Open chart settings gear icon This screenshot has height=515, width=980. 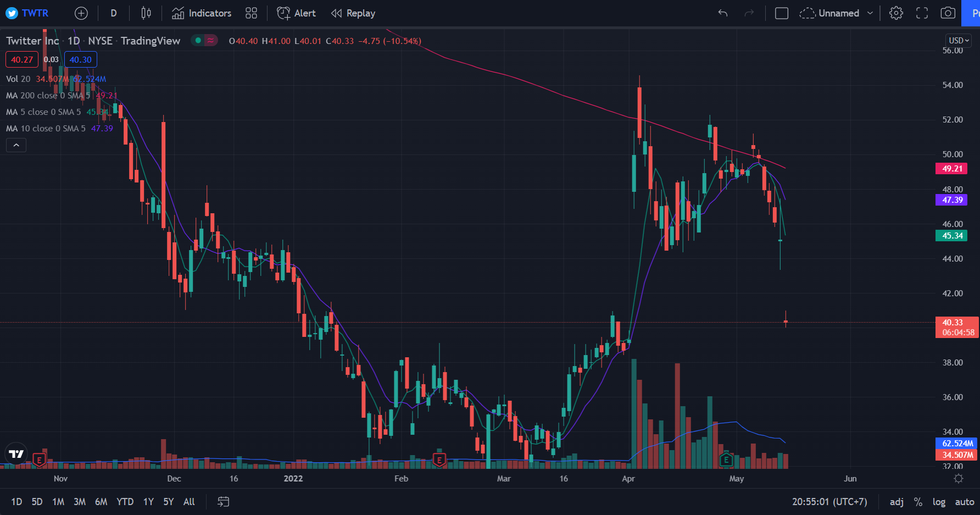pyautogui.click(x=896, y=13)
